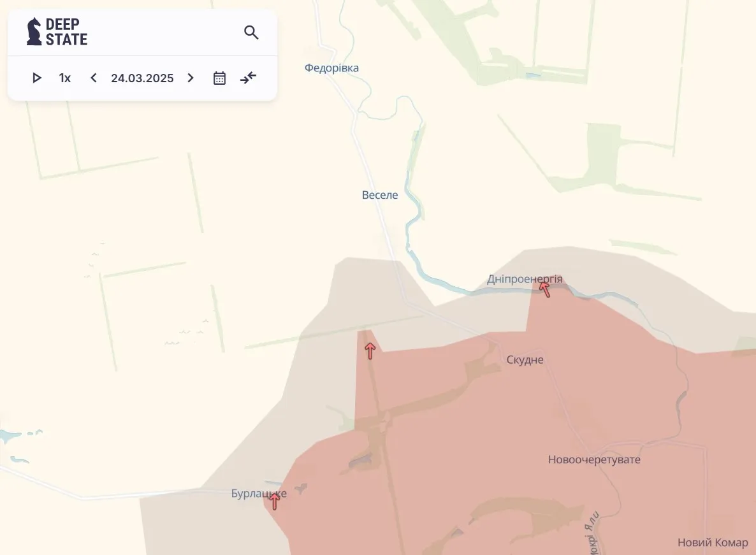The image size is (756, 555).
Task: Go to previous date arrow
Action: (94, 78)
